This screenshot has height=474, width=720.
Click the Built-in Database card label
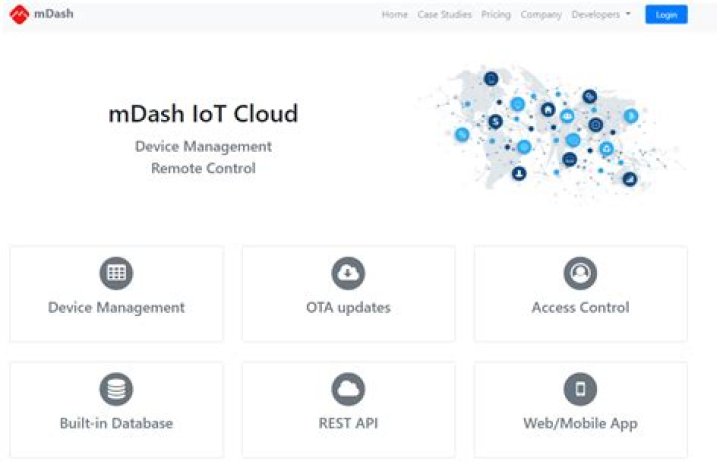116,423
